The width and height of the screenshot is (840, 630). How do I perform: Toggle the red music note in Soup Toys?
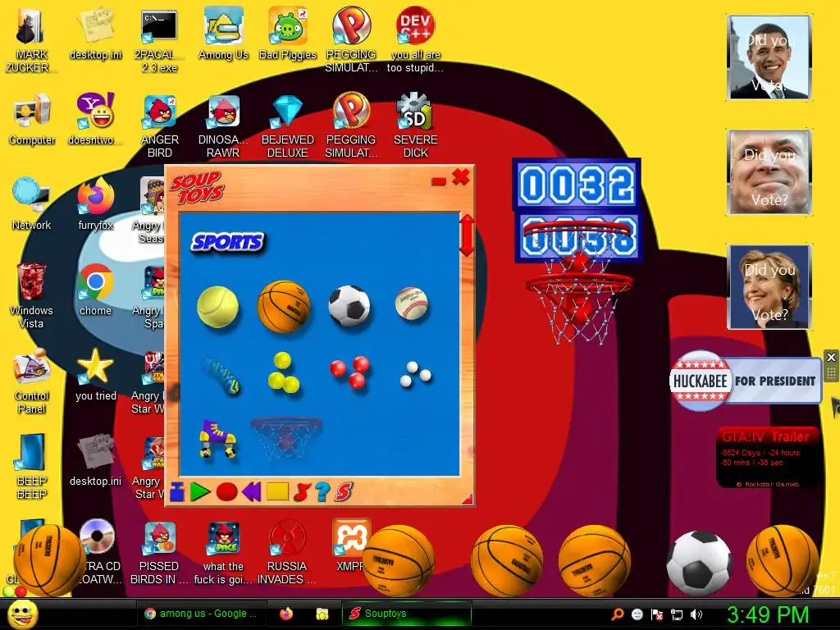pyautogui.click(x=302, y=492)
